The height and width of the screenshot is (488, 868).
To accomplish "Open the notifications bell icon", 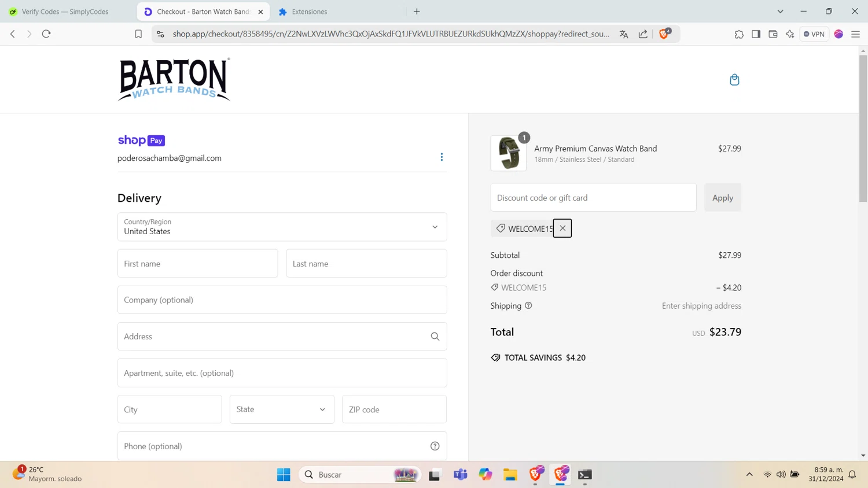I will click(x=852, y=475).
